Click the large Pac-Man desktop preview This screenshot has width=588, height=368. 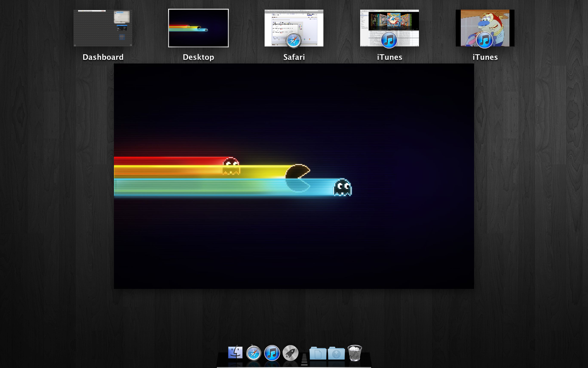(294, 176)
